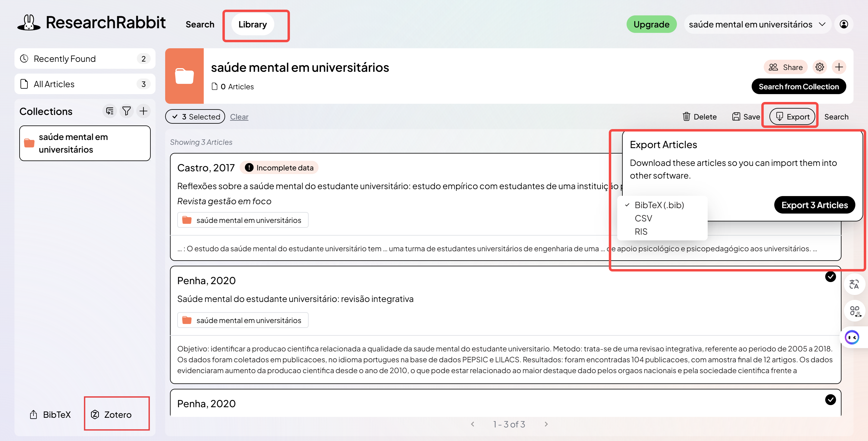Click the orange collection folder thumbnail
This screenshot has width=868, height=441.
click(x=184, y=76)
